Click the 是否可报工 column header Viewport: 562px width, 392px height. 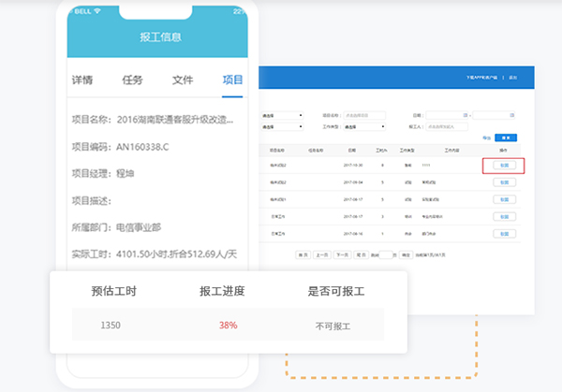(336, 291)
